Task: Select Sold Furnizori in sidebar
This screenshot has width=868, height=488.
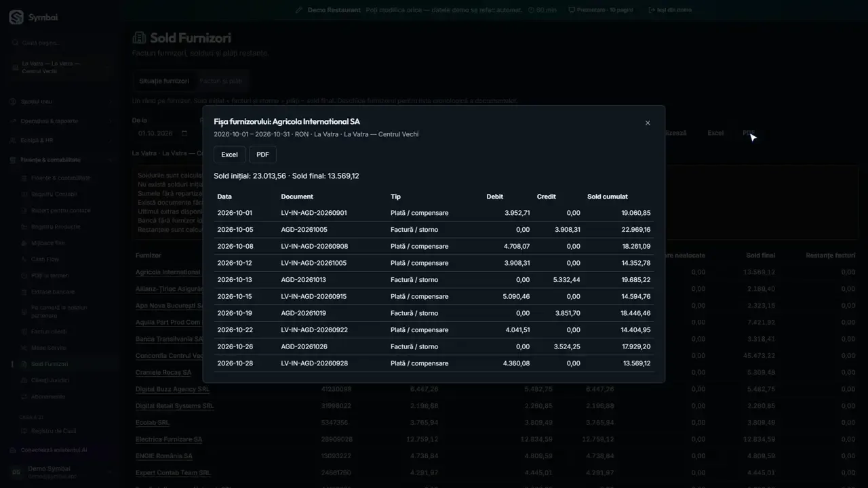Action: point(66,364)
